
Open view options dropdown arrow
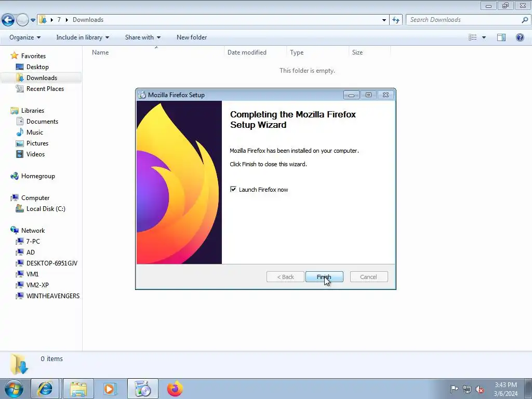click(484, 37)
